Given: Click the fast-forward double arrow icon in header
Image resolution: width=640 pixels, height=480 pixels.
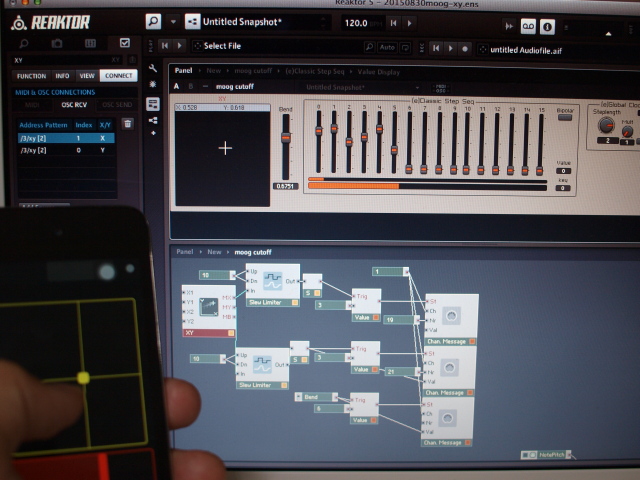Looking at the screenshot, I should 509,27.
